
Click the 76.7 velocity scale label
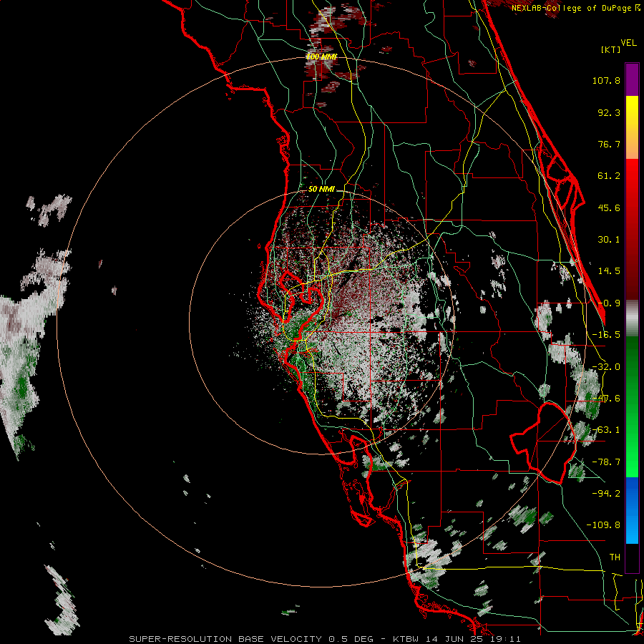609,144
